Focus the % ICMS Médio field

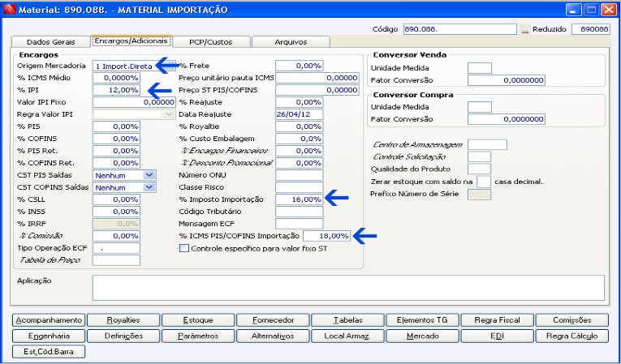[x=116, y=78]
